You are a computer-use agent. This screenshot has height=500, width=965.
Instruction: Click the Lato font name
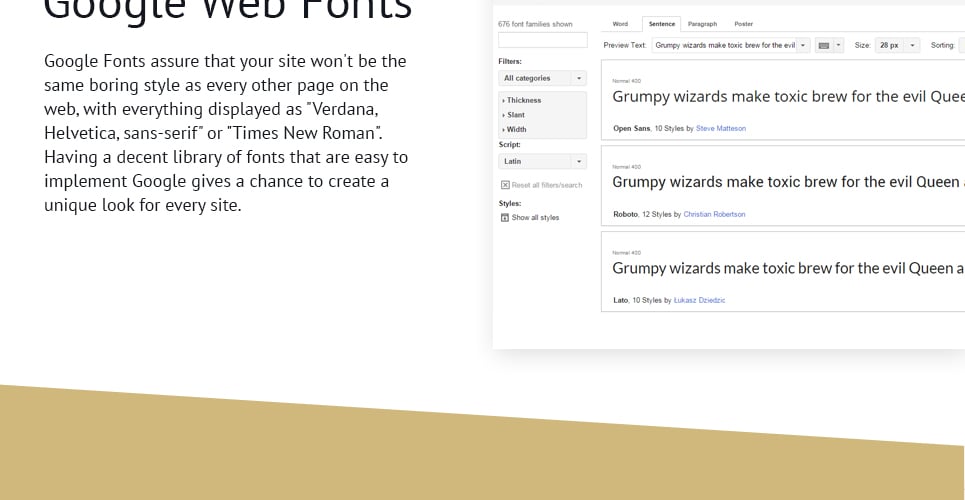tap(620, 300)
